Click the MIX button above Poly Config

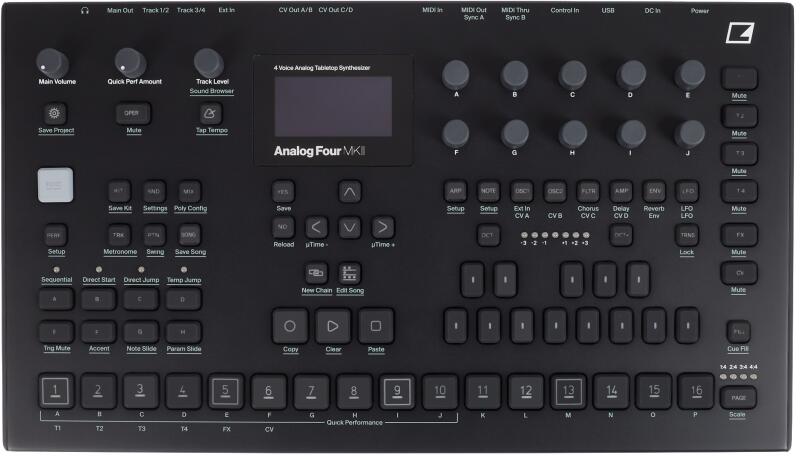[189, 191]
